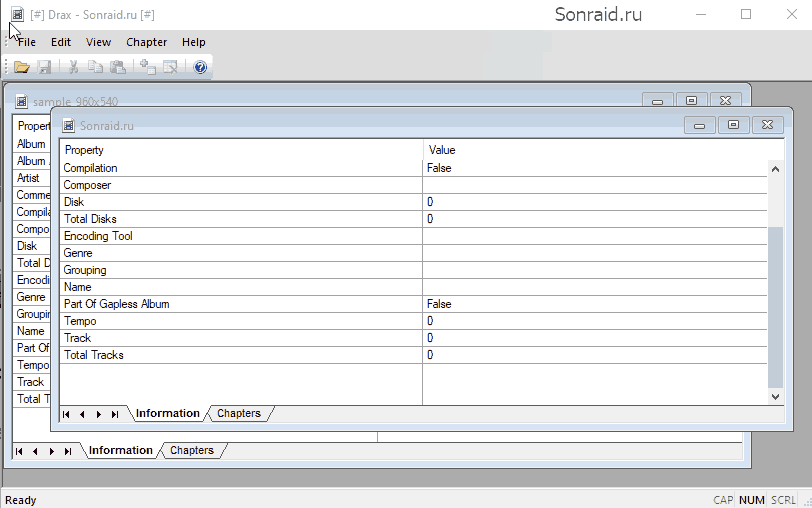Click the Composer value cell

point(594,185)
